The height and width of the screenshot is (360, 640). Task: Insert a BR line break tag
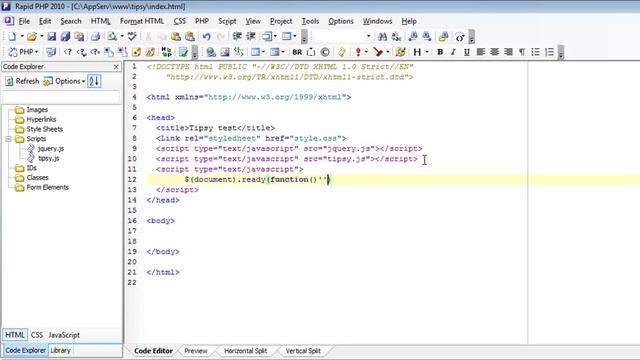tap(297, 52)
